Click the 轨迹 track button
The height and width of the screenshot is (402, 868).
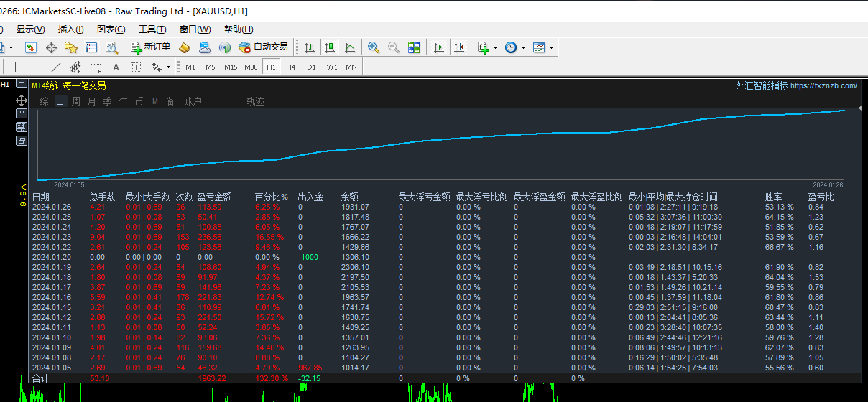tap(255, 101)
